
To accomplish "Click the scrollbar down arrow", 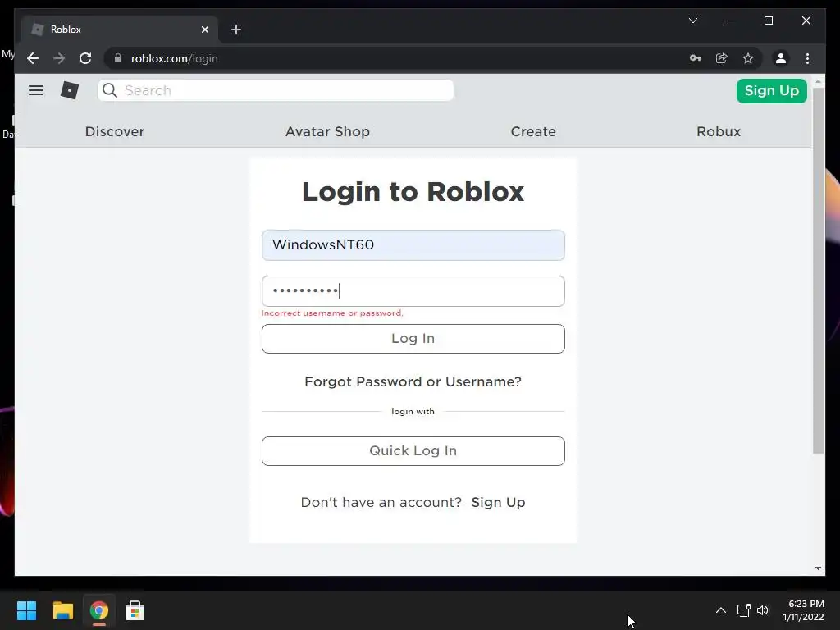I will point(818,568).
